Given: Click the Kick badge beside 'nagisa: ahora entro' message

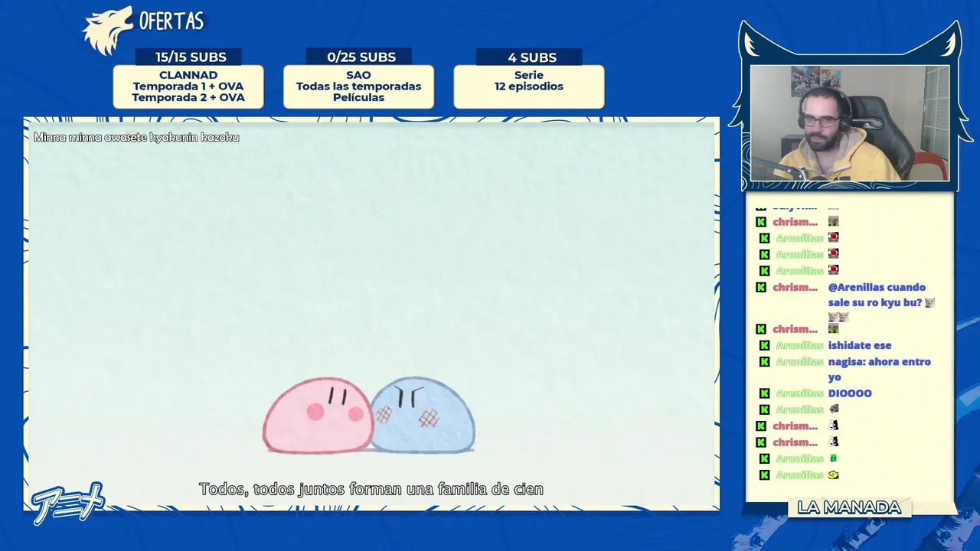Looking at the screenshot, I should [764, 361].
